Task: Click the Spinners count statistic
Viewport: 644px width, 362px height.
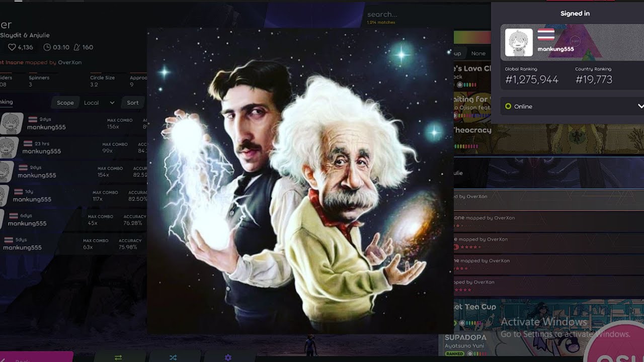Action: (x=39, y=81)
